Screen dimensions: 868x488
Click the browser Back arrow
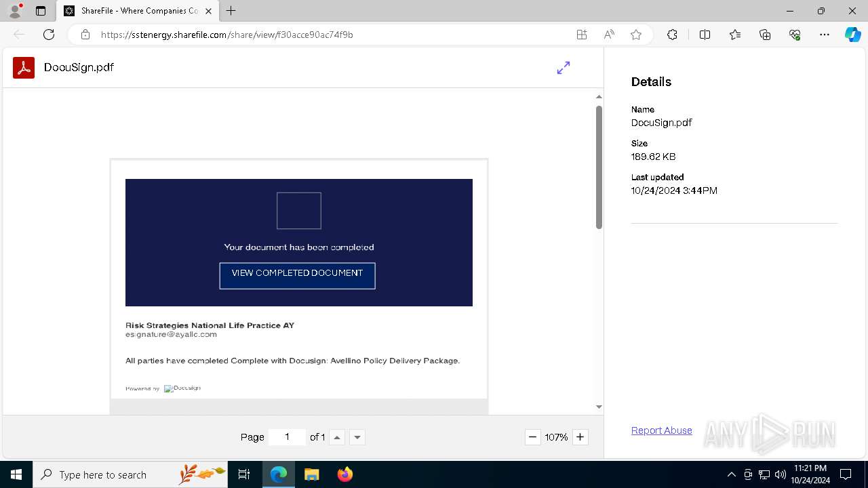pos(19,35)
